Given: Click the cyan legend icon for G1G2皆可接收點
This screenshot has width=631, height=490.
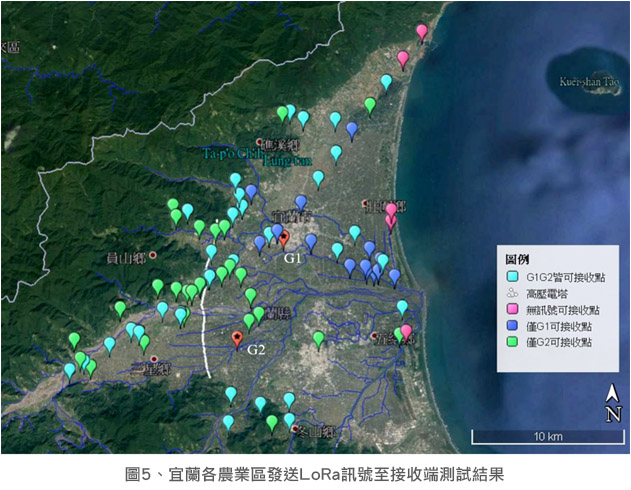Looking at the screenshot, I should coord(512,276).
